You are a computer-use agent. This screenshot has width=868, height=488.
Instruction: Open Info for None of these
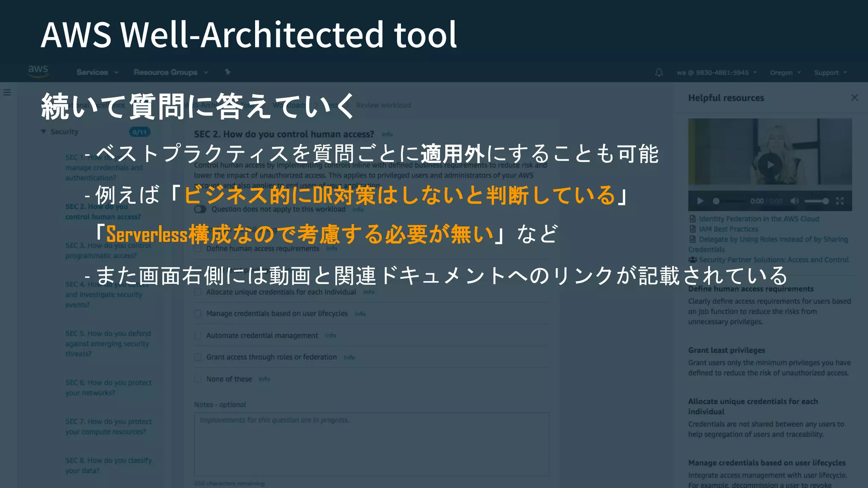point(264,379)
